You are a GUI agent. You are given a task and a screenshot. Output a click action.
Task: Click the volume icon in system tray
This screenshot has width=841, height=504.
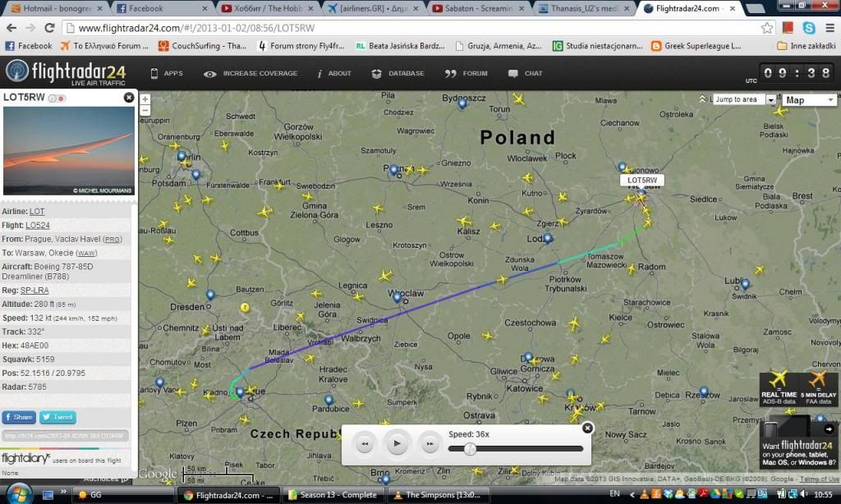point(804,494)
